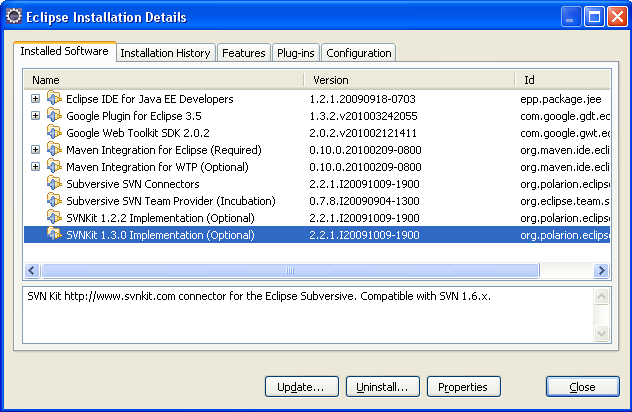Click the com.google.gdt id cell
The height and width of the screenshot is (412, 632).
565,116
